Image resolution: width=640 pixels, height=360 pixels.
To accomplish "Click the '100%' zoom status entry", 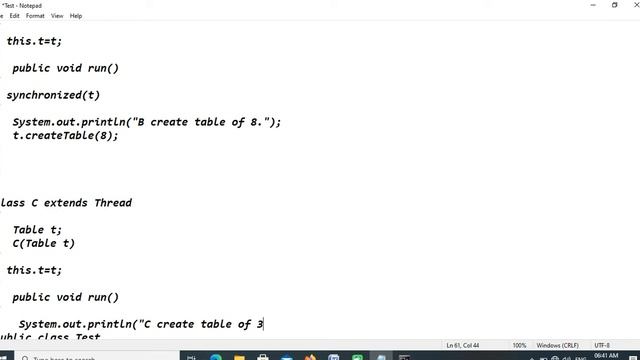I will [x=519, y=345].
